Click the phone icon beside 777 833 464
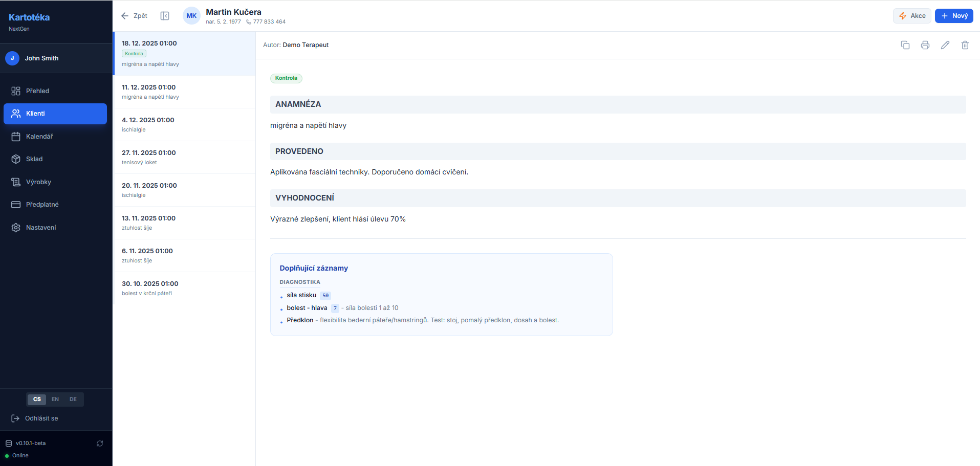This screenshot has height=466, width=980. point(249,22)
